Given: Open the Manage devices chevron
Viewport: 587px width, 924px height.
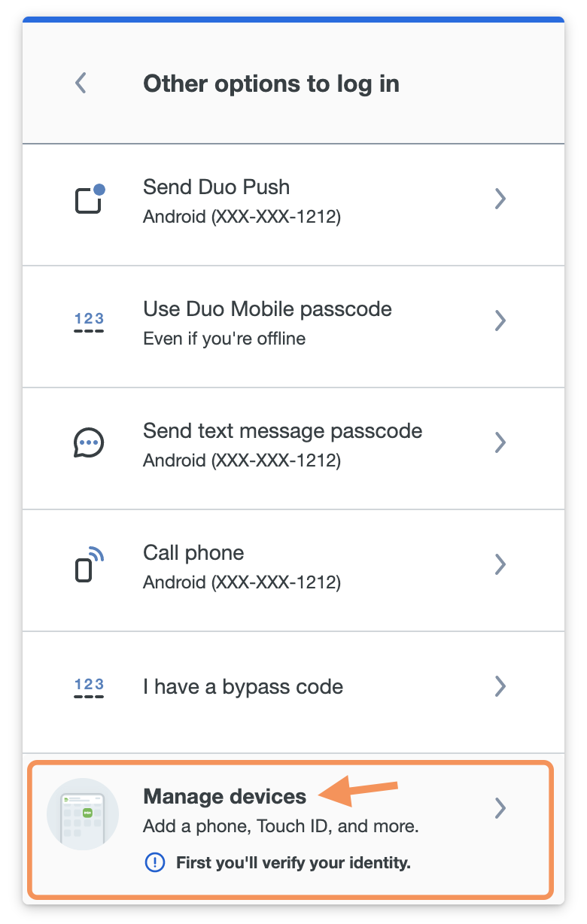Looking at the screenshot, I should tap(500, 808).
